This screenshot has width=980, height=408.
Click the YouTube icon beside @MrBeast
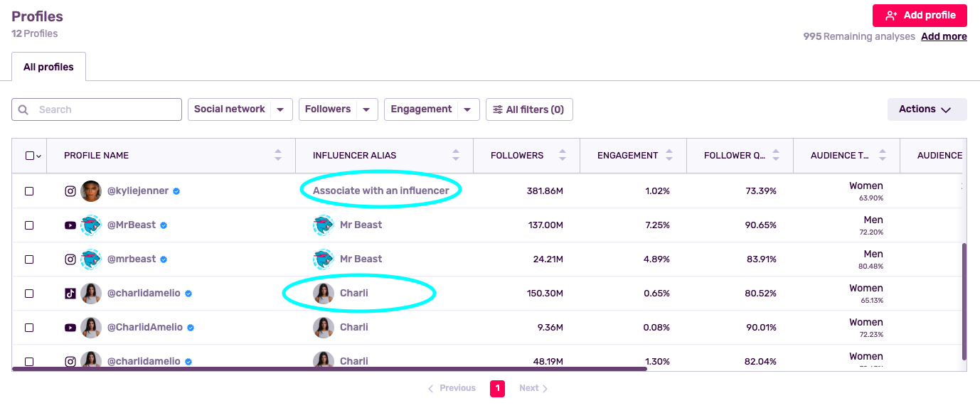pyautogui.click(x=70, y=225)
